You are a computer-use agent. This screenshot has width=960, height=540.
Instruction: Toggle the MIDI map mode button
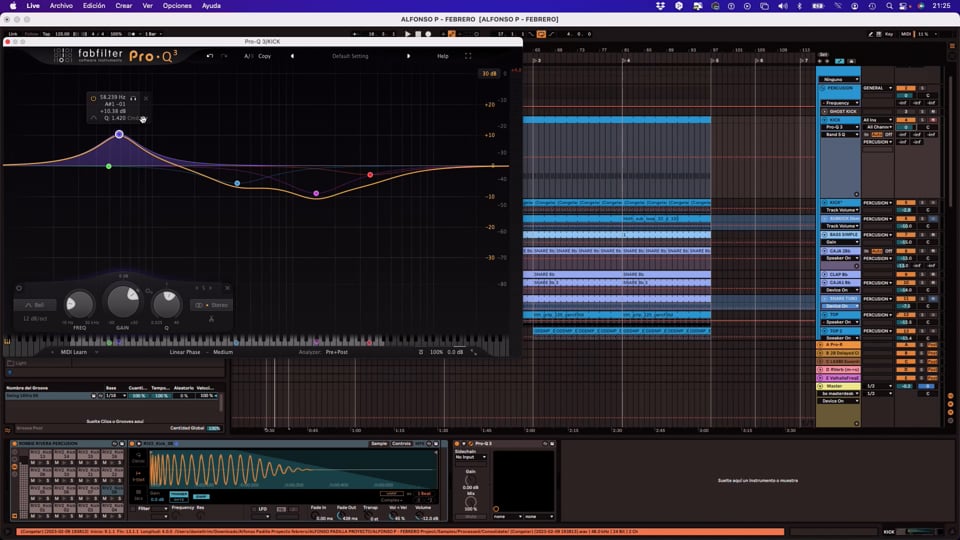pos(906,34)
